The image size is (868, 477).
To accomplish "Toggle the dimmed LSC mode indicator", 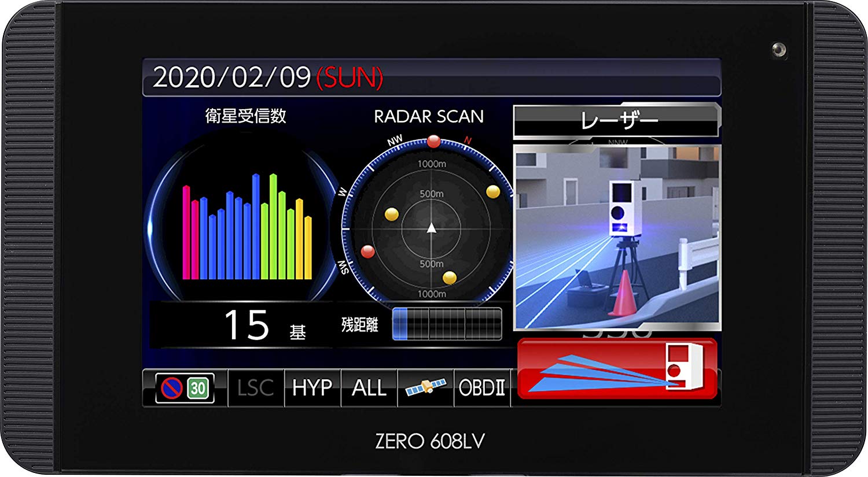I will pyautogui.click(x=255, y=388).
